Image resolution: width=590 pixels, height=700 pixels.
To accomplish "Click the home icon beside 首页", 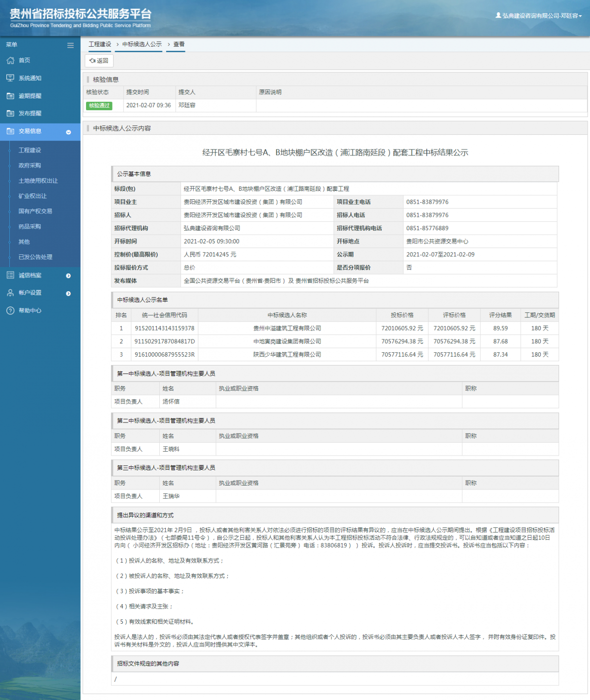I will click(10, 61).
